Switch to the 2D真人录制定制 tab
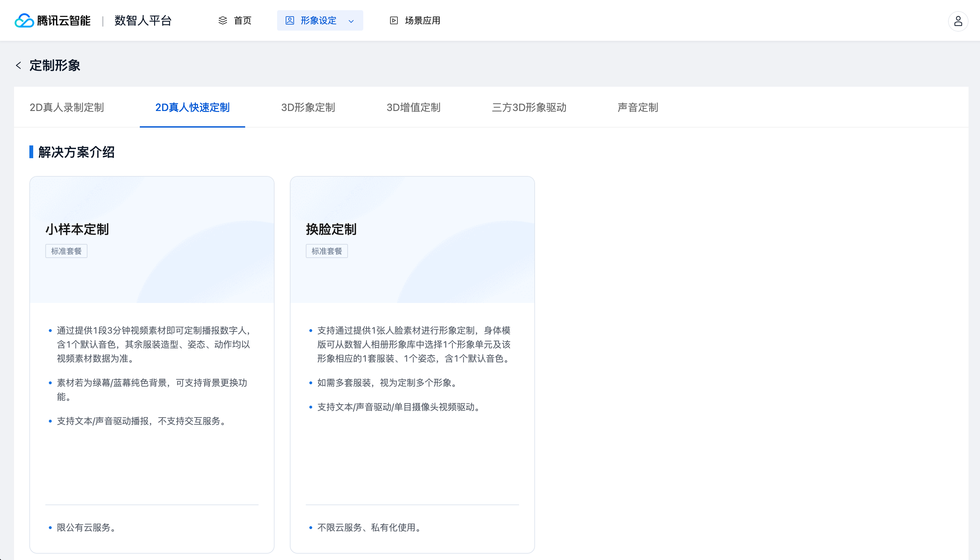Viewport: 980px width, 560px height. [x=67, y=107]
